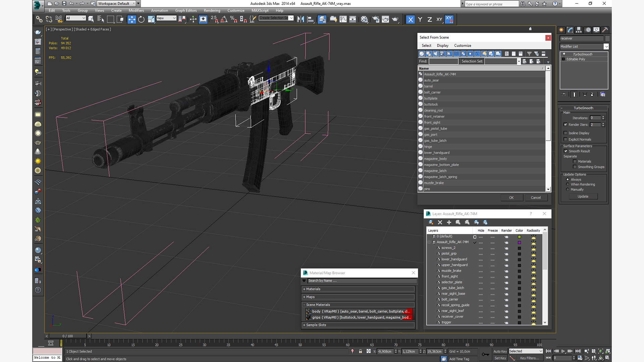Enable Separate by Smoothing Groups checkbox
Screen dimensions: 644x362
point(575,167)
